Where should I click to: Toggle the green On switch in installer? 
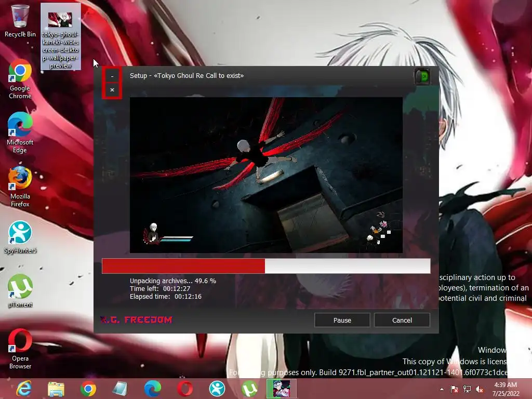[422, 77]
